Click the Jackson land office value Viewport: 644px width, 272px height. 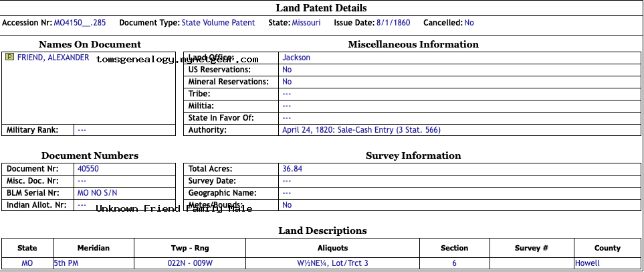pyautogui.click(x=296, y=58)
